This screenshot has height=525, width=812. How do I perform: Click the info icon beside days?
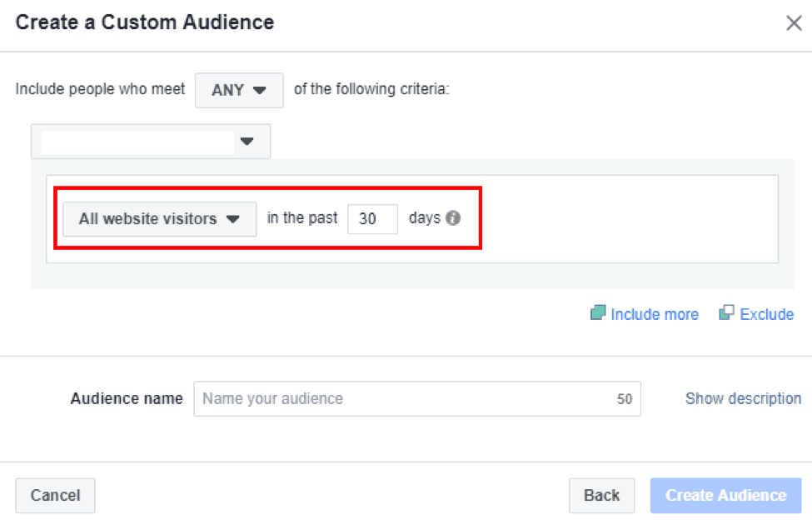click(x=452, y=218)
